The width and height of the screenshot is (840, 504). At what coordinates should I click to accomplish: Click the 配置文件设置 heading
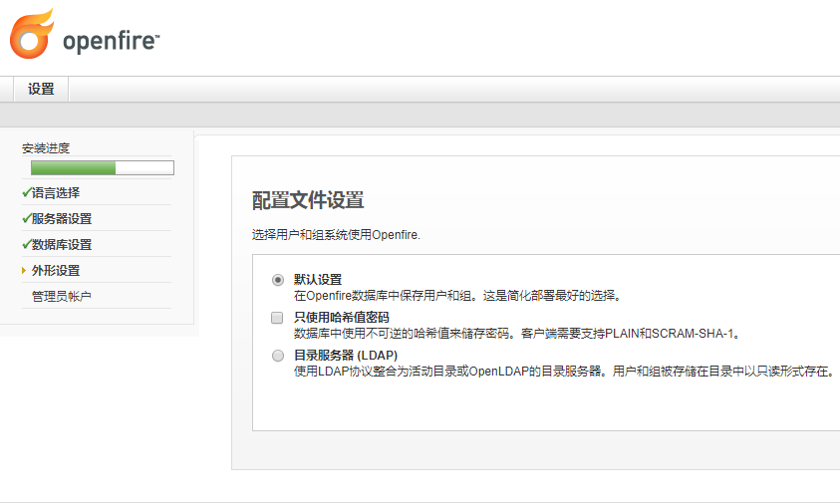click(x=308, y=200)
